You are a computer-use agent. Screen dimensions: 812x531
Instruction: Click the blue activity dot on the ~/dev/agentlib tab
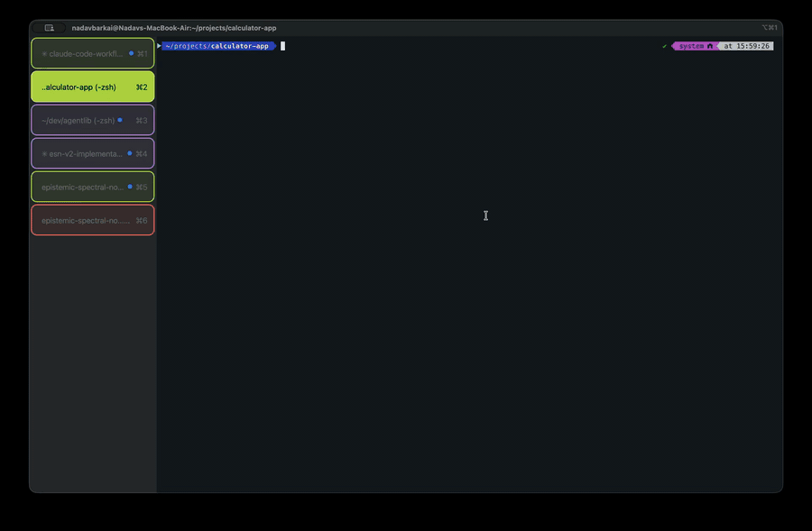[120, 120]
